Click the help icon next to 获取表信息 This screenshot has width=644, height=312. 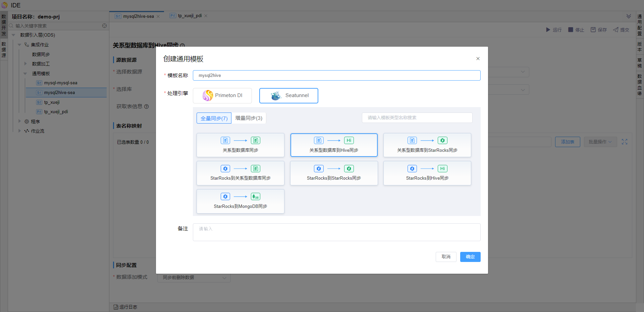[x=147, y=107]
